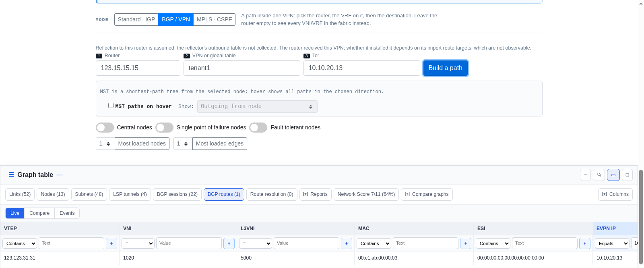Click the Graph table hamburger icon
644x268 pixels.
tap(11, 175)
